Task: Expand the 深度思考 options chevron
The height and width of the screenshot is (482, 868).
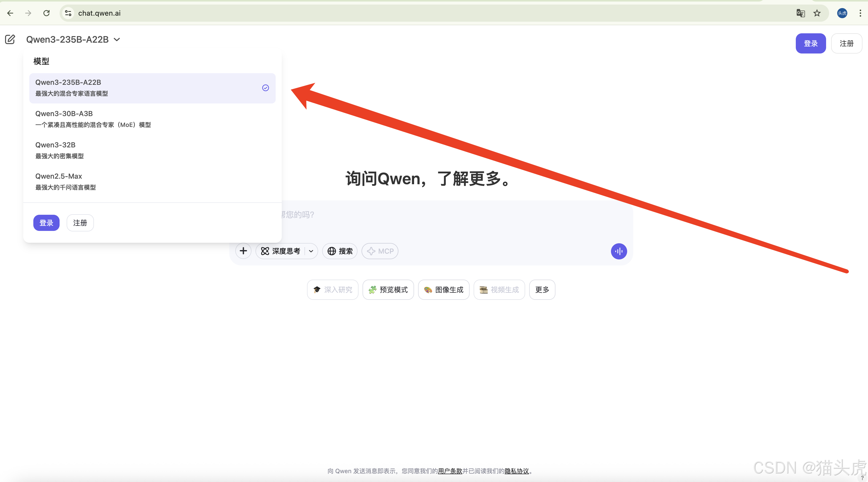Action: pos(311,251)
